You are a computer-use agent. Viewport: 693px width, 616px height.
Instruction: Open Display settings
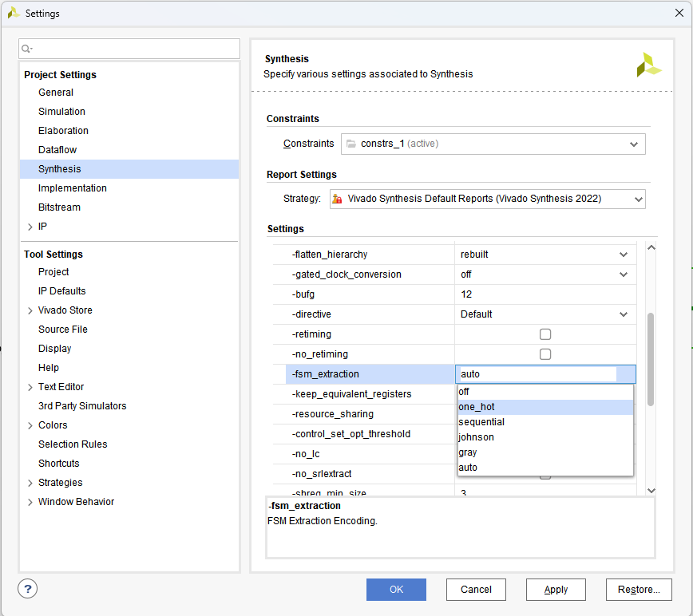[55, 349]
